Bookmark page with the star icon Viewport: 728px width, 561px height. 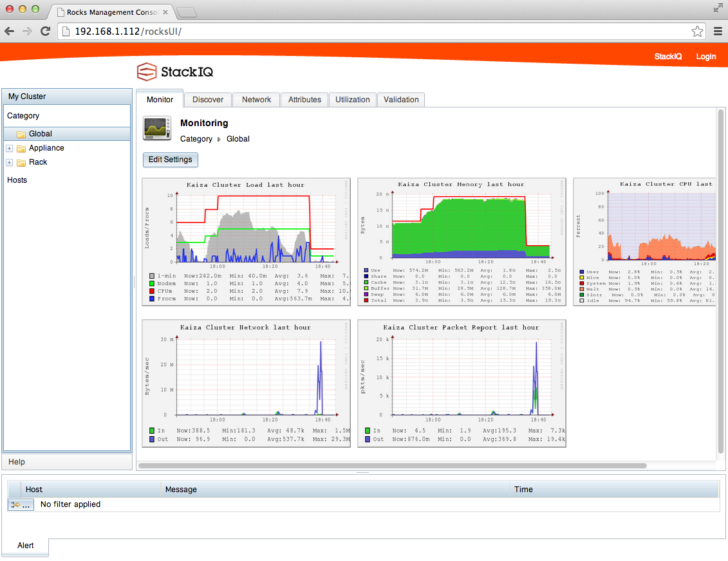[697, 31]
